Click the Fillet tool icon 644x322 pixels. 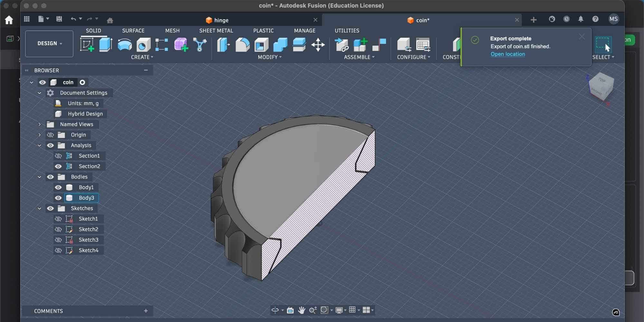242,44
